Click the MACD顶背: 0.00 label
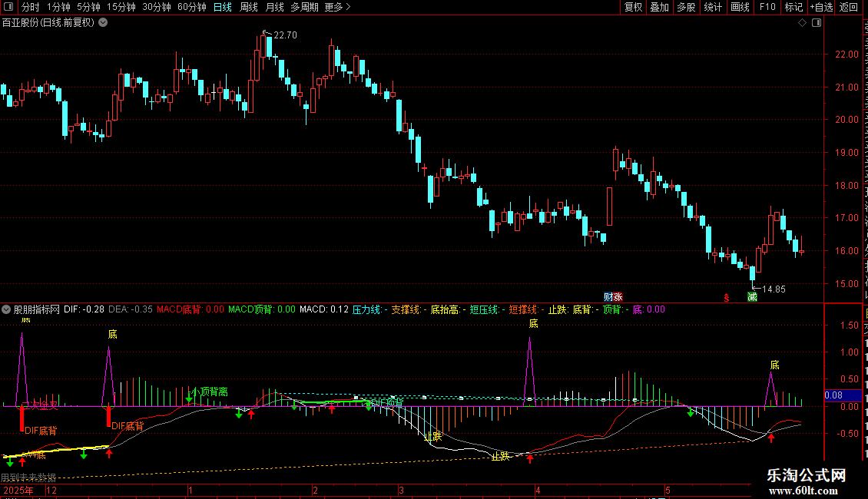The width and height of the screenshot is (868, 499). point(262,309)
